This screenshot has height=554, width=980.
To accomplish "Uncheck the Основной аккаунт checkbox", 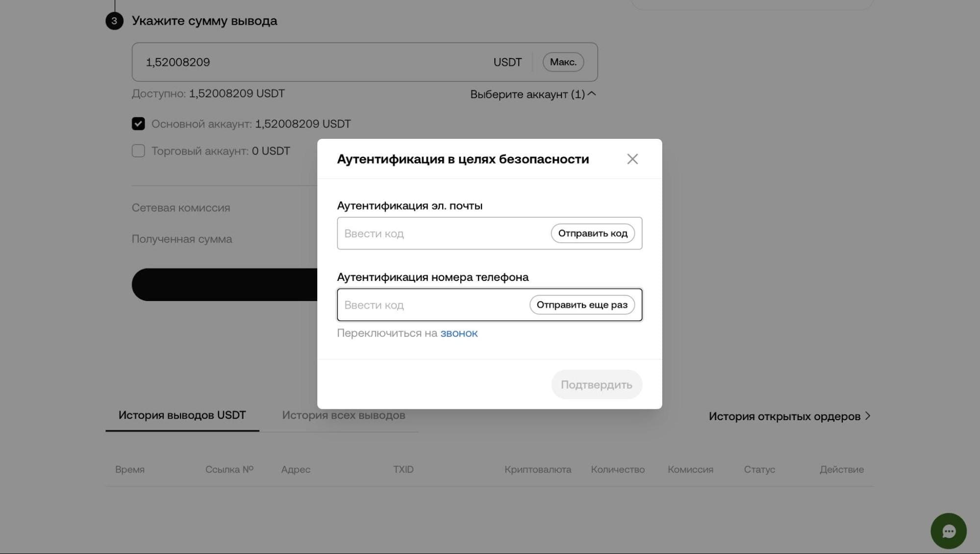I will point(138,124).
